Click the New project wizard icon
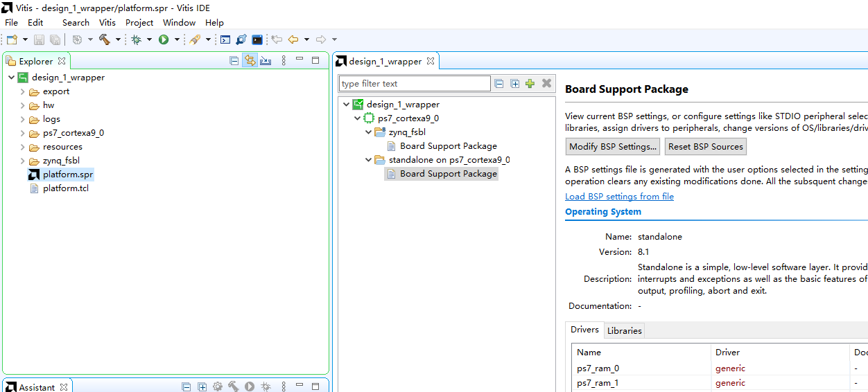This screenshot has width=868, height=392. [x=12, y=39]
